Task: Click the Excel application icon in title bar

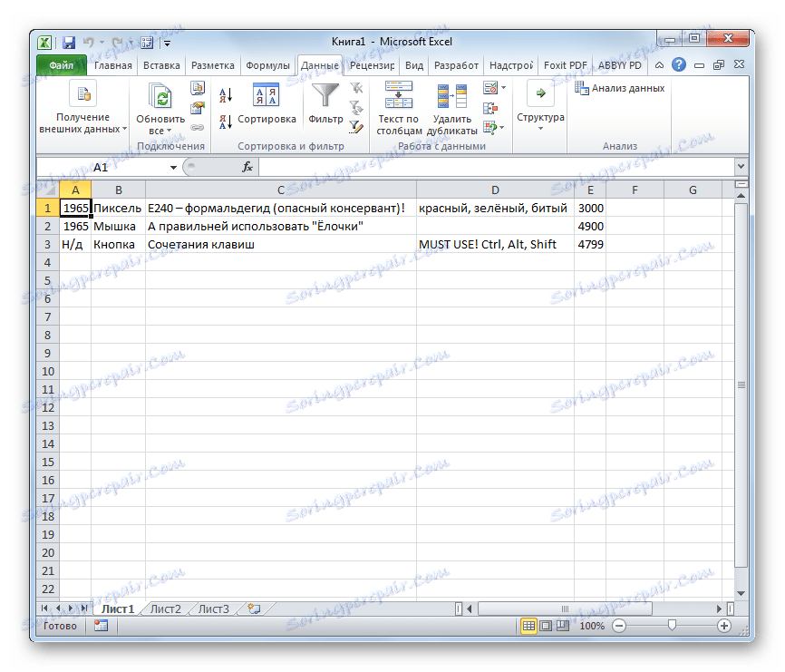Action: pos(45,43)
